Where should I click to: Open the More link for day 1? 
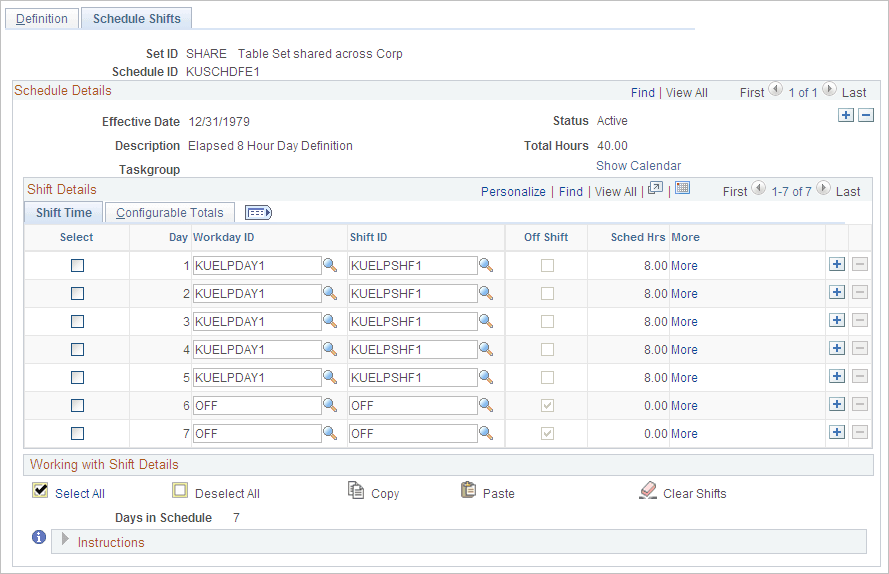pyautogui.click(x=684, y=265)
